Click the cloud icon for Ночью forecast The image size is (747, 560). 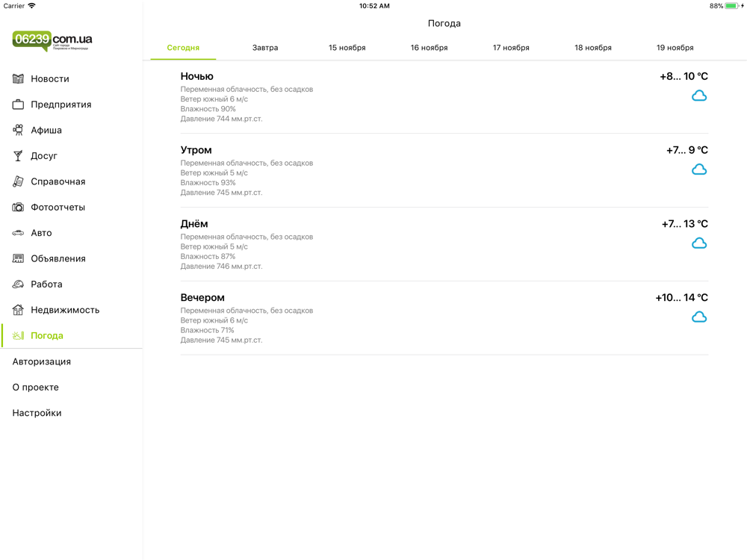point(699,96)
